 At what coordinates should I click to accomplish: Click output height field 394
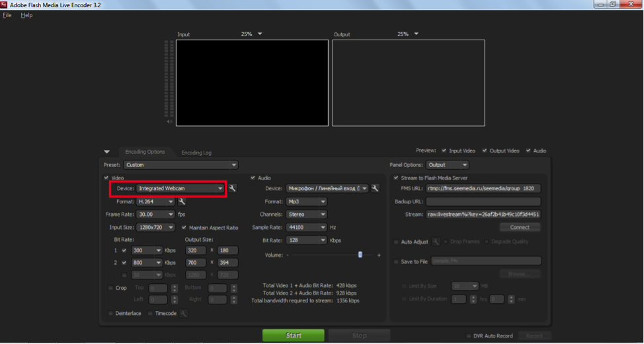228,263
